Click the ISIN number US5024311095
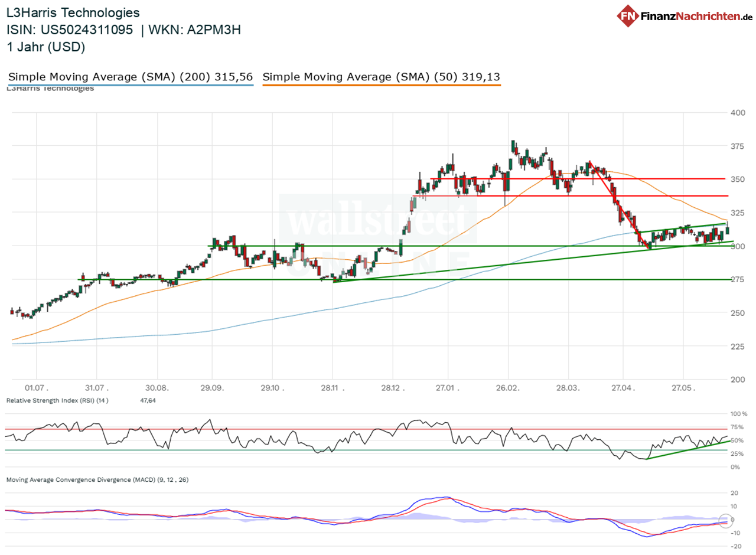Image resolution: width=756 pixels, height=555 pixels. 87,30
